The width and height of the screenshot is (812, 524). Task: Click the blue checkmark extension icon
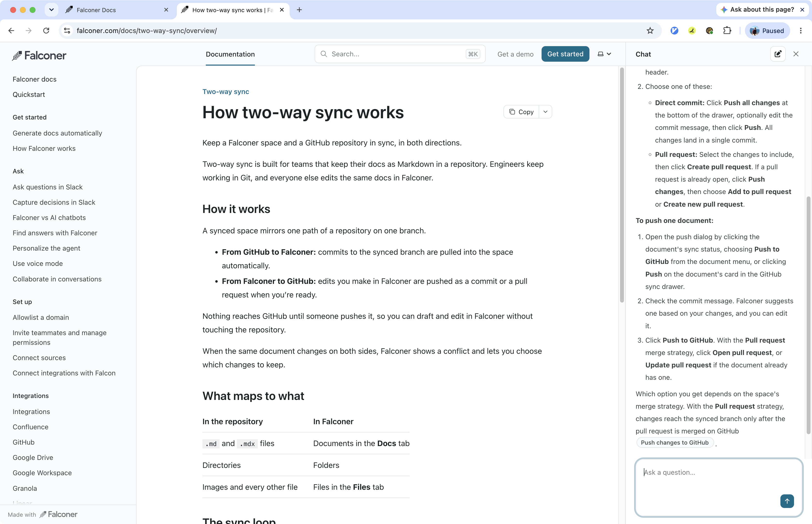pyautogui.click(x=674, y=31)
